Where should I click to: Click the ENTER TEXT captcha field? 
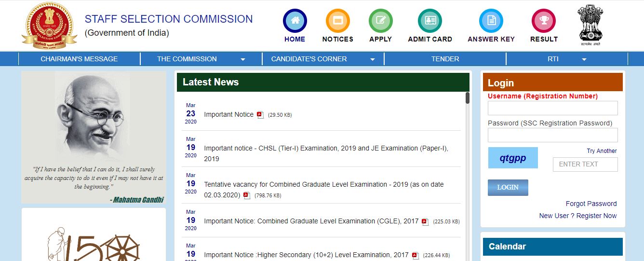[585, 164]
